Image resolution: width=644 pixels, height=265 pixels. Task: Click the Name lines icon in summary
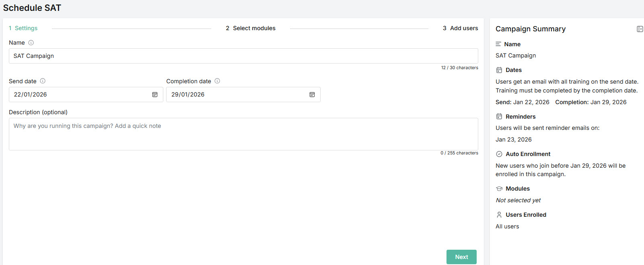pos(498,44)
